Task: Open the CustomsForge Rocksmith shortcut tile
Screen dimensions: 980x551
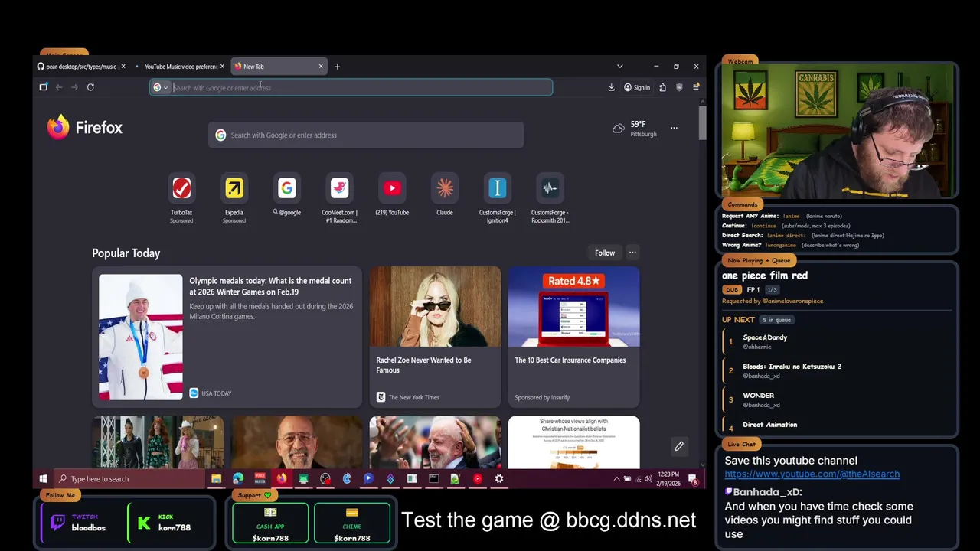Action: pyautogui.click(x=550, y=197)
